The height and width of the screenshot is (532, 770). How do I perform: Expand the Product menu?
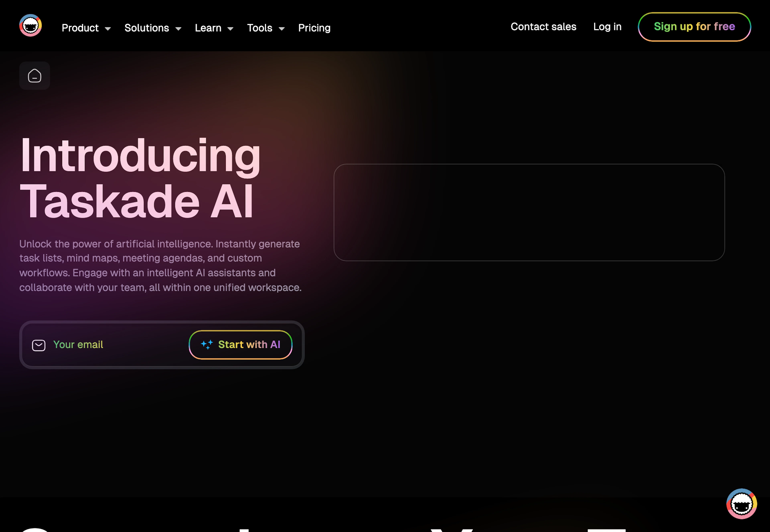tap(80, 28)
